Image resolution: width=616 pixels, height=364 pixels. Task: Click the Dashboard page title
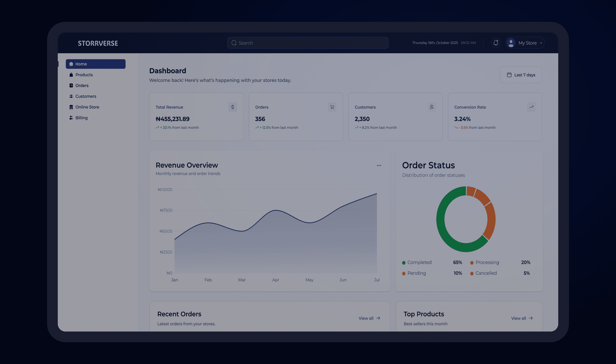pyautogui.click(x=168, y=71)
